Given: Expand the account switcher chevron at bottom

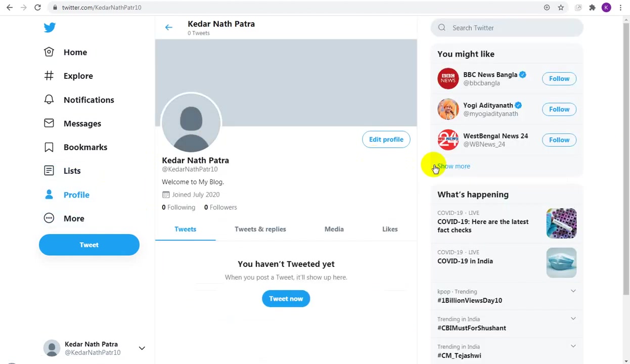Looking at the screenshot, I should coord(142,348).
